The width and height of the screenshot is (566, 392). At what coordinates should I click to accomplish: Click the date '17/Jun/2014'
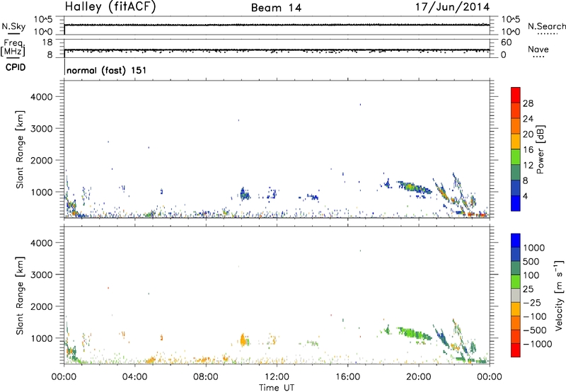(452, 7)
